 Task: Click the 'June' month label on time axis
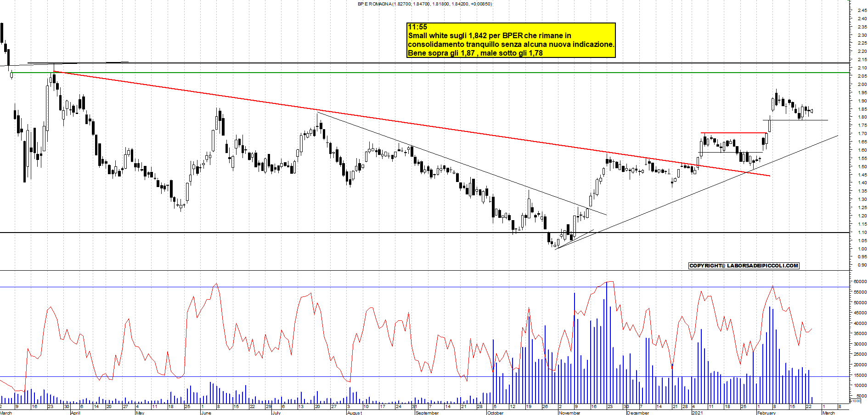[206, 413]
